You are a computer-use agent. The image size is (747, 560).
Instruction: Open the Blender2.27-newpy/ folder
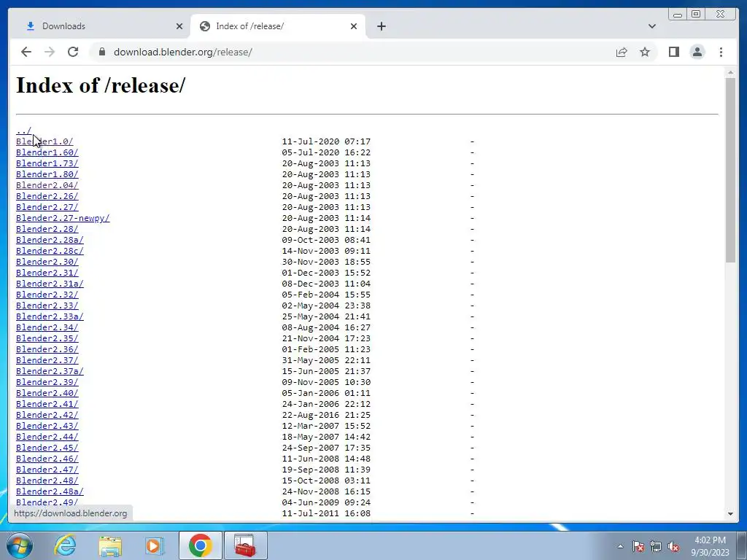63,218
